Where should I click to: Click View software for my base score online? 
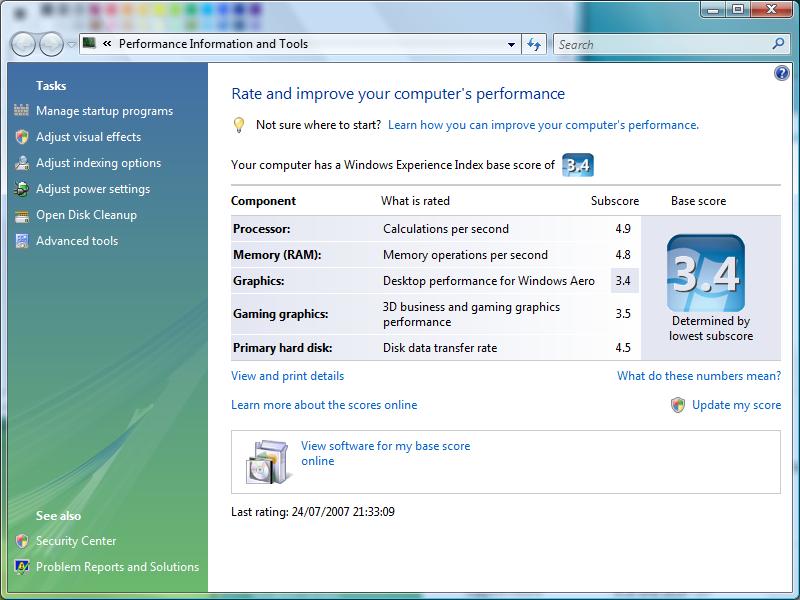coord(386,453)
